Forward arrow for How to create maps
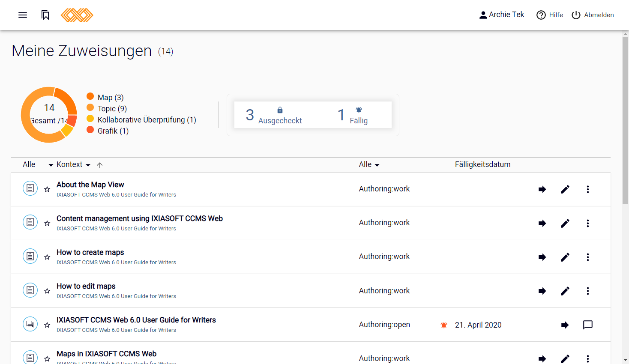The width and height of the screenshot is (629, 364). 542,257
